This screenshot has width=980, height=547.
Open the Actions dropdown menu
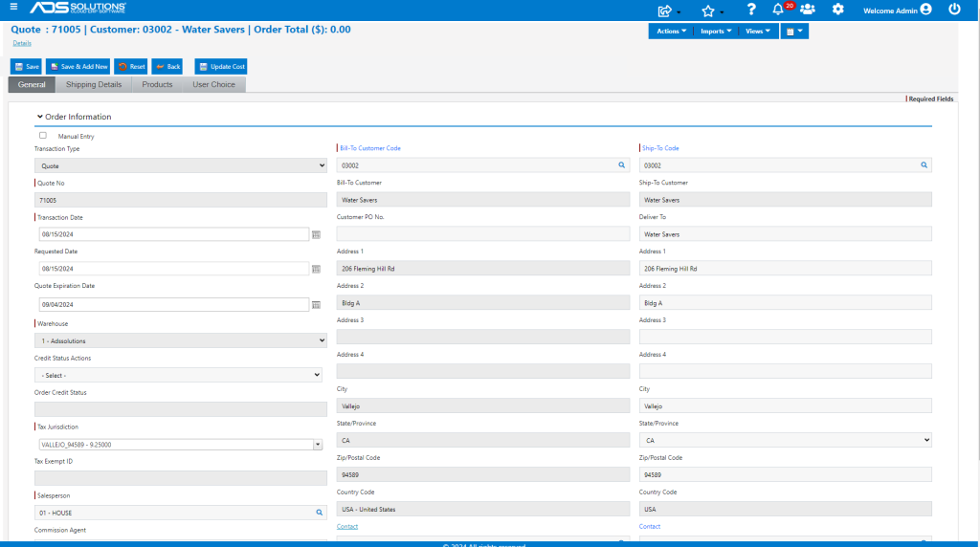pos(671,32)
